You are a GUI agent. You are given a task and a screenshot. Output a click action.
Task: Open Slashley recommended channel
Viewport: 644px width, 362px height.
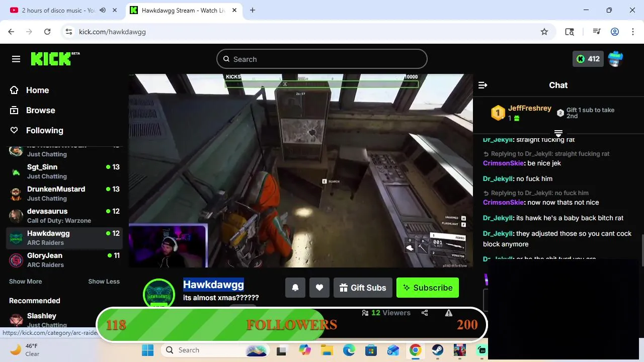tap(64, 320)
